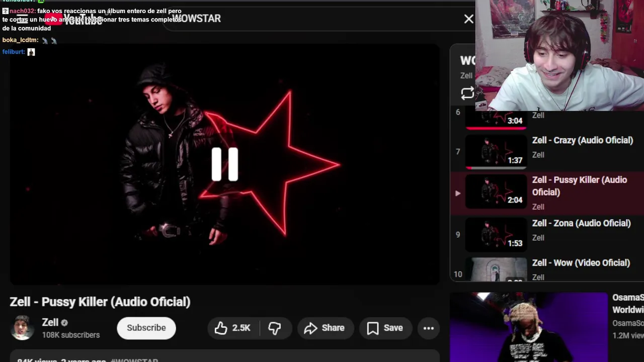644x362 pixels.
Task: Click the verified badge next to Zell
Action: (64, 323)
